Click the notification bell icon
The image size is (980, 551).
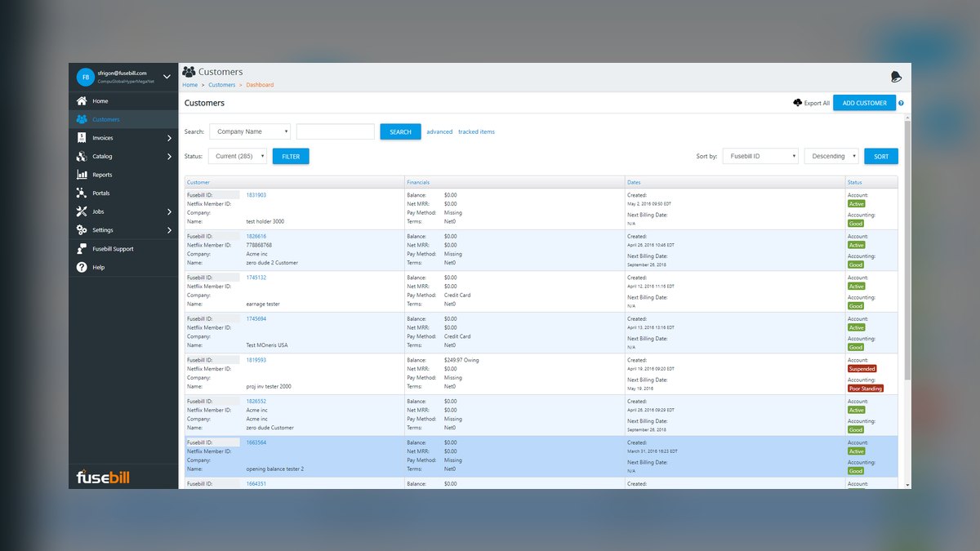896,77
